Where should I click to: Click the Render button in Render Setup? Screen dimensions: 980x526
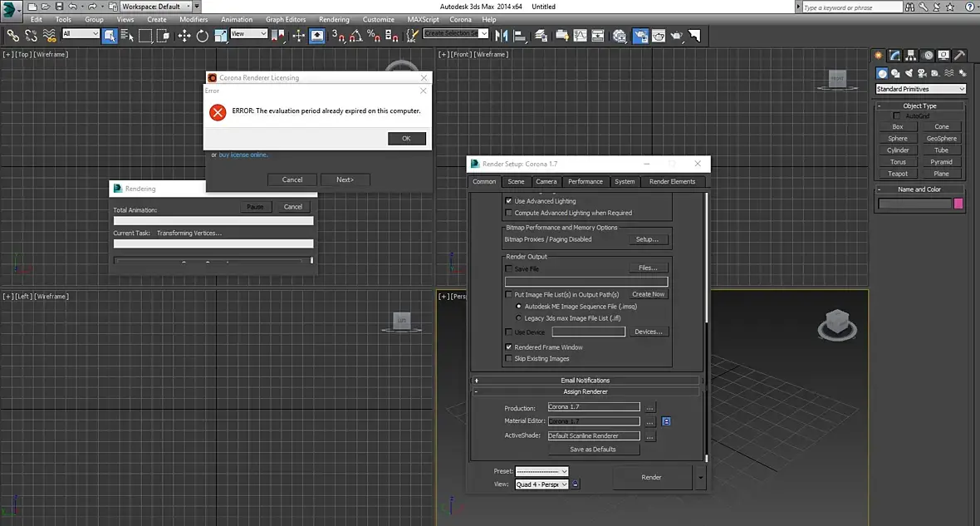click(651, 477)
